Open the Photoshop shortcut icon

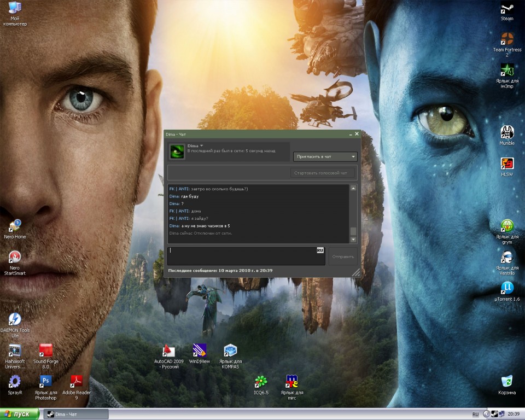45,388
